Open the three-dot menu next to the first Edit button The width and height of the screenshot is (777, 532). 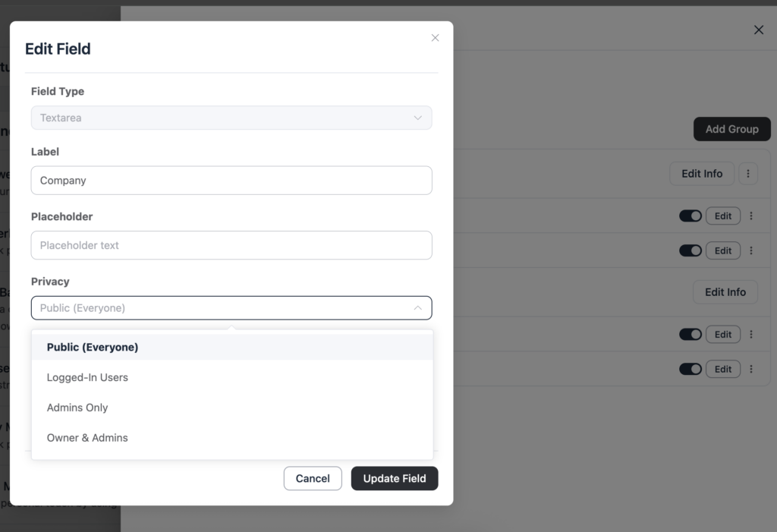[x=751, y=216]
